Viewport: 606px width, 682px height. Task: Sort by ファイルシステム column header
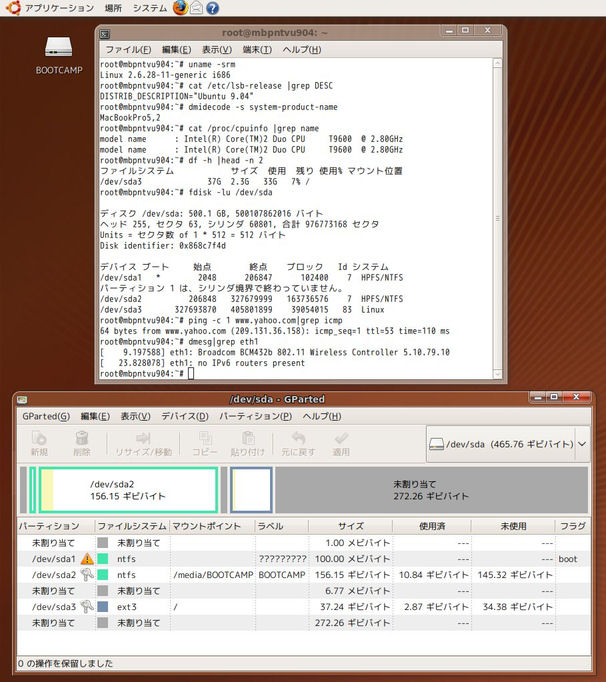tap(132, 526)
